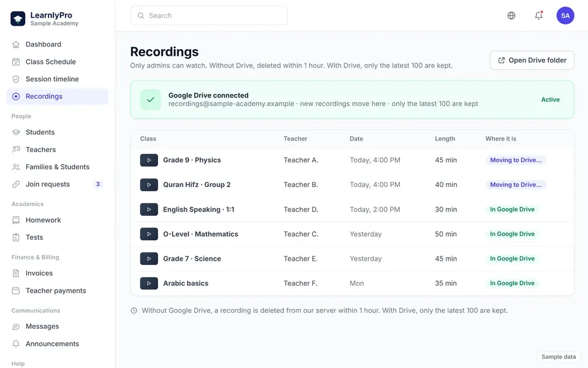
Task: Click the Join requests link icon
Action: (x=16, y=184)
